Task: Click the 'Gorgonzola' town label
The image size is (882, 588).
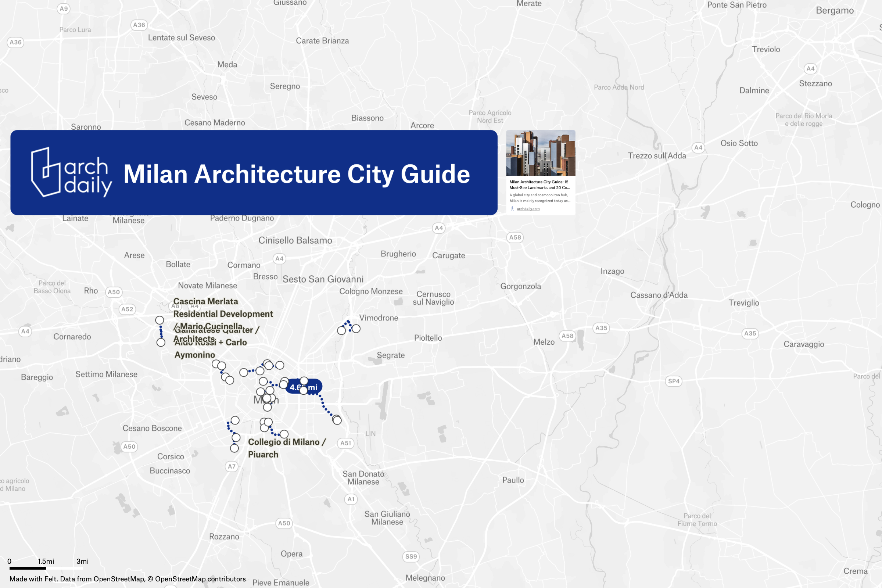Action: (x=520, y=286)
